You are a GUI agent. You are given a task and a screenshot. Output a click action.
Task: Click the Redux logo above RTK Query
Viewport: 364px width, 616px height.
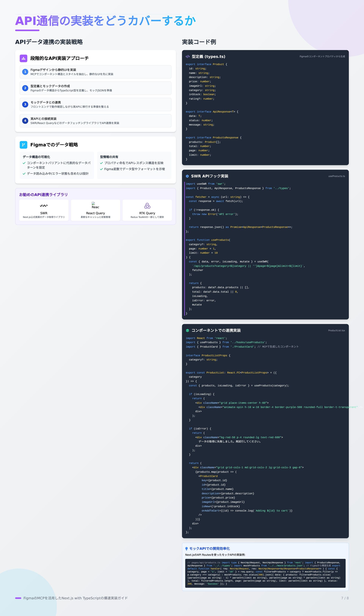pos(147,206)
